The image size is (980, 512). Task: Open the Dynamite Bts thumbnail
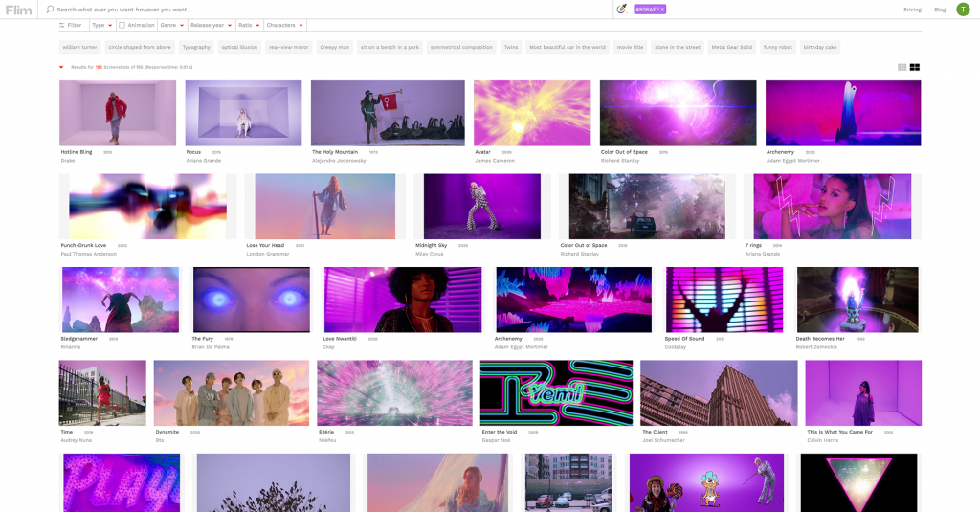click(x=232, y=392)
